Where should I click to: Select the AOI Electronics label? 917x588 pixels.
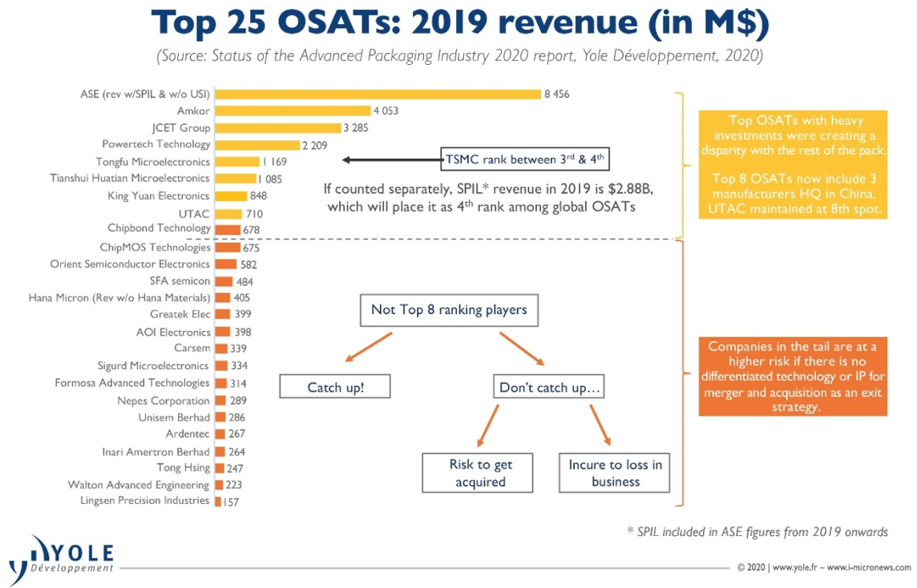click(x=173, y=332)
